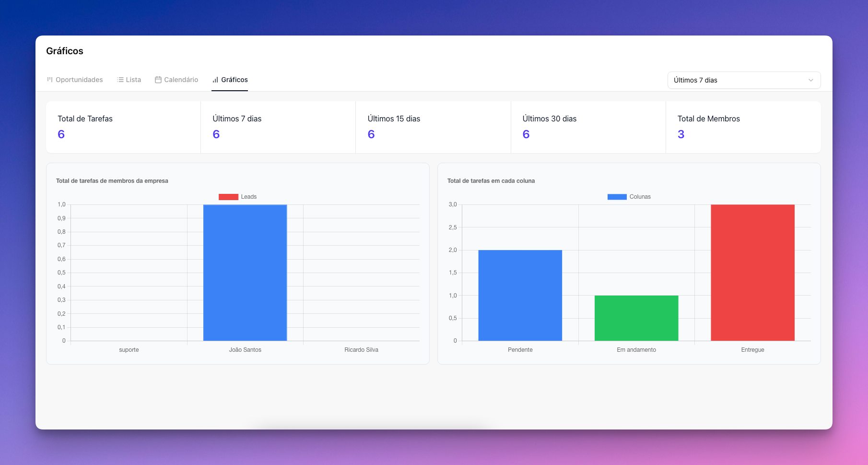
Task: Click the João Santos bar in chart
Action: (245, 273)
